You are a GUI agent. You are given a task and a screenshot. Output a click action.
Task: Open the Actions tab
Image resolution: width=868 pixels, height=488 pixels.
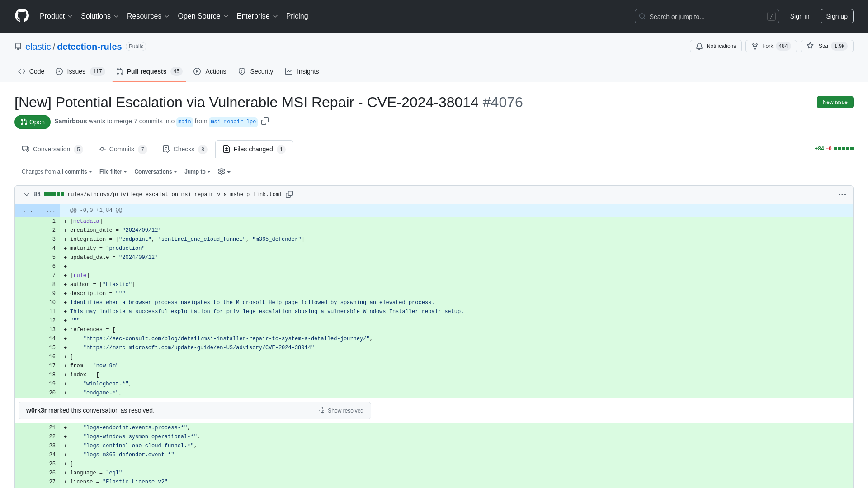tap(210, 71)
